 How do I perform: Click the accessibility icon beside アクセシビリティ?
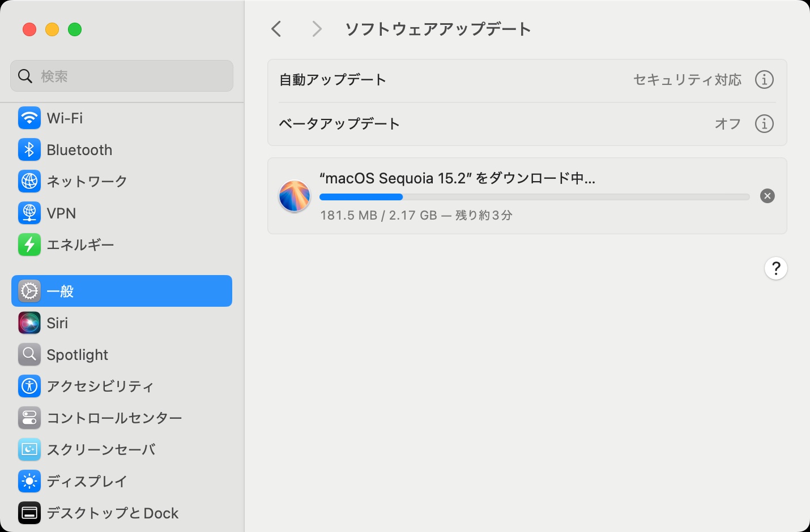click(29, 387)
